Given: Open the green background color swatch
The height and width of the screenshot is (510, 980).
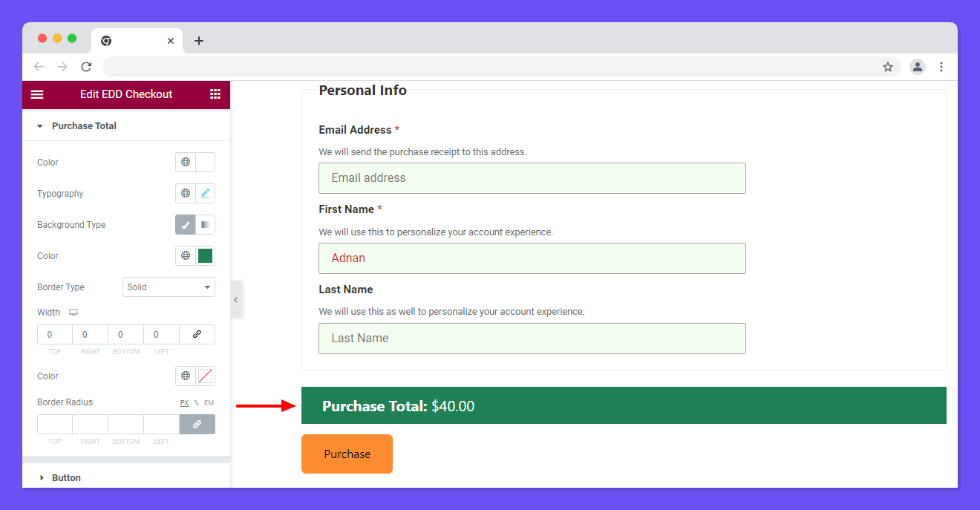Looking at the screenshot, I should (206, 256).
